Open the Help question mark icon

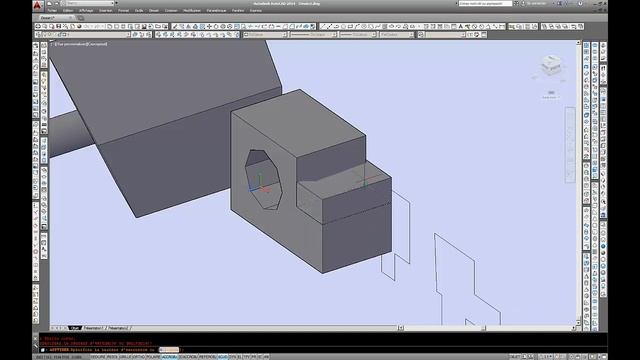pyautogui.click(x=580, y=3)
